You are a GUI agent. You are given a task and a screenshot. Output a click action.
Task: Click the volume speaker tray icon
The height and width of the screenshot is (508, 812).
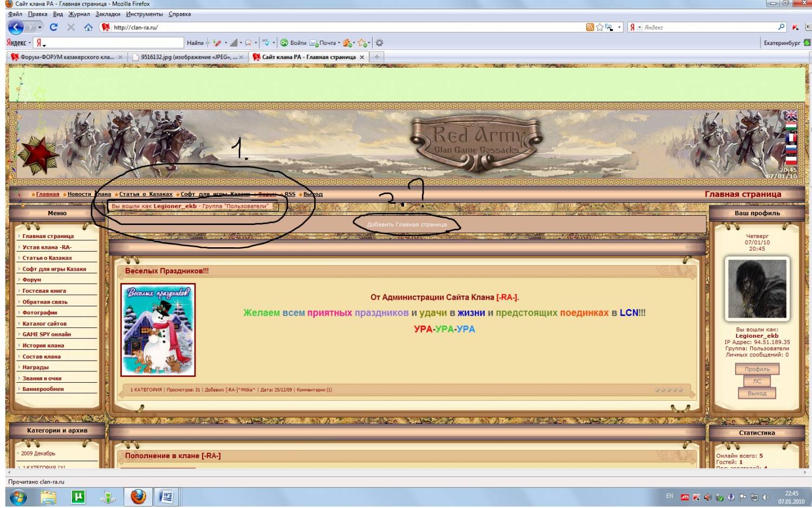(x=765, y=497)
